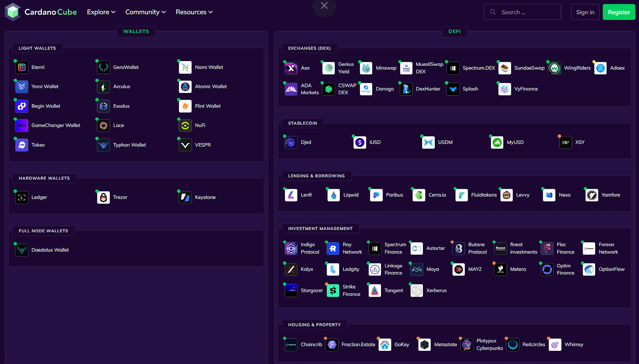Open the Typhon Wallet link
Screen dimensions: 639x364
(129, 145)
